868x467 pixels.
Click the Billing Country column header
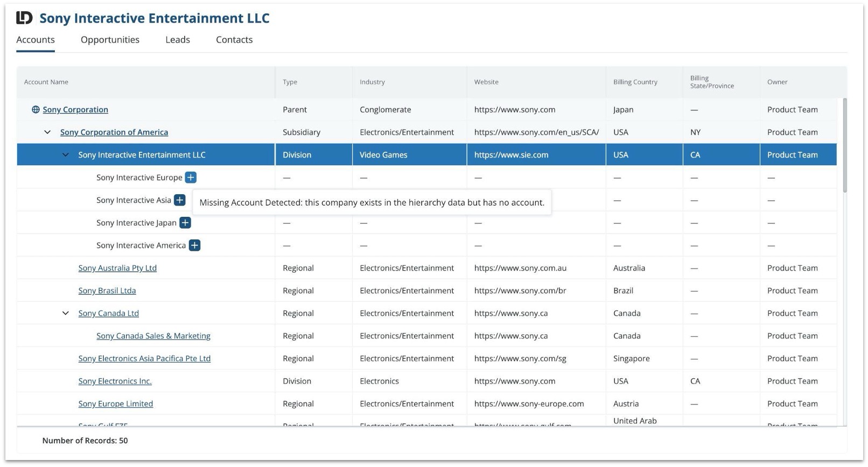[x=635, y=82]
